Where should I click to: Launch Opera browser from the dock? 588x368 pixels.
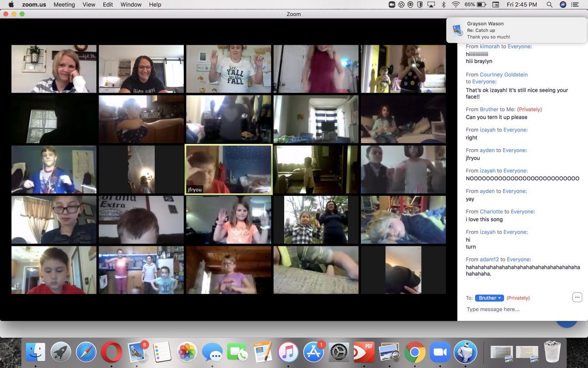pos(112,352)
